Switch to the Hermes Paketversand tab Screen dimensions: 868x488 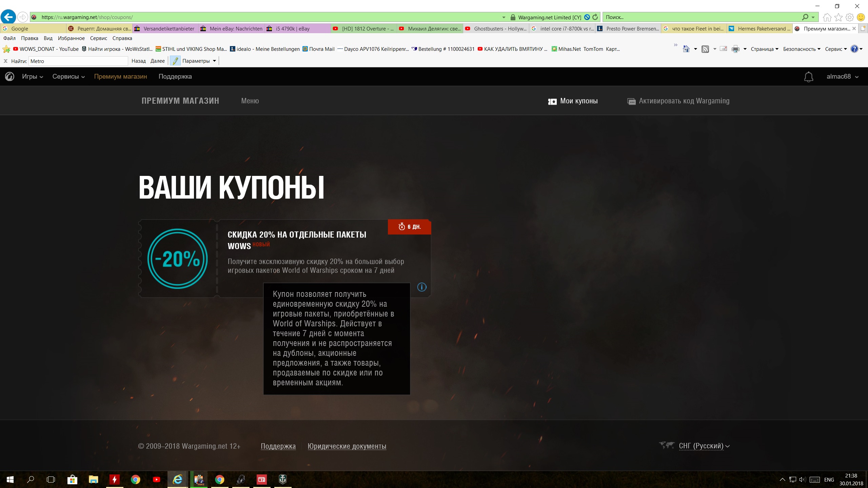(x=759, y=29)
